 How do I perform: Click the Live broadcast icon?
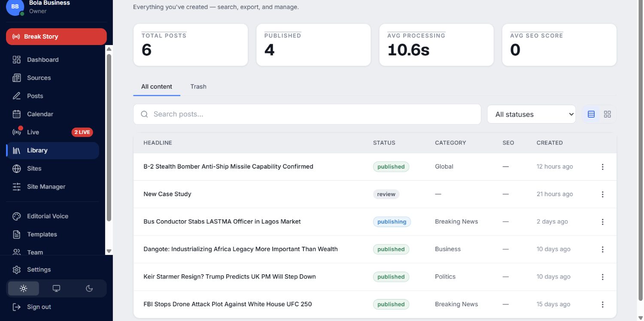(17, 132)
